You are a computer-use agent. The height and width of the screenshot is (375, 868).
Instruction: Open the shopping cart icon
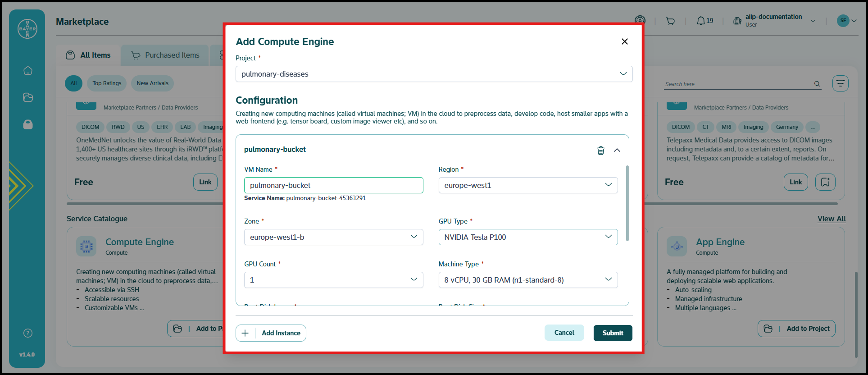(x=670, y=21)
